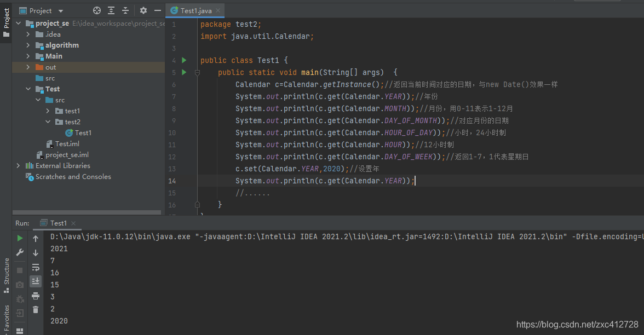Run class Test1 from gutter arrow
The image size is (644, 335).
(184, 60)
